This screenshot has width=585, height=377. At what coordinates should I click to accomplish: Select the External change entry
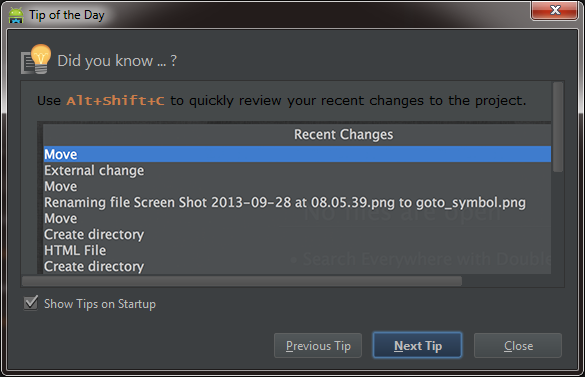(x=94, y=171)
